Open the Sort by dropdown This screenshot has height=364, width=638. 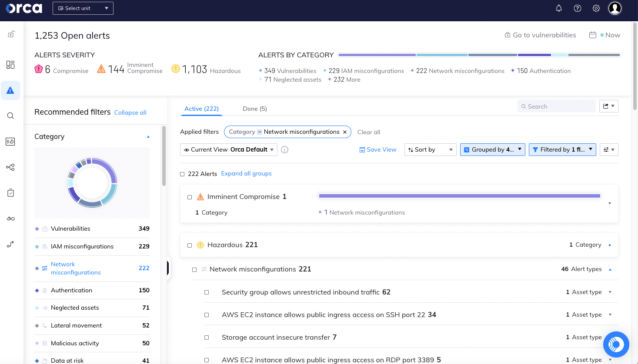(x=430, y=149)
